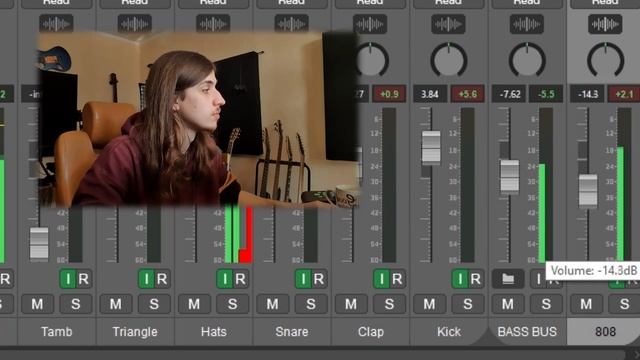Open the BASS BUS channel editor waveform icon

click(x=527, y=24)
